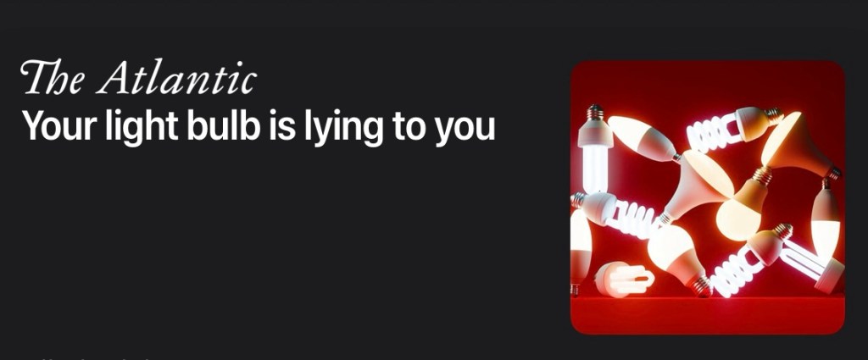Open the 'Your light bulb is lying to you' headline
The image size is (868, 360).
click(x=258, y=127)
